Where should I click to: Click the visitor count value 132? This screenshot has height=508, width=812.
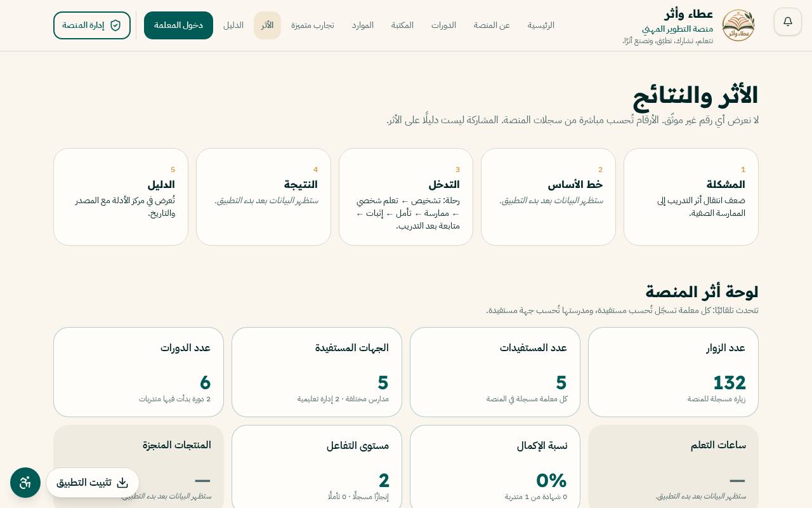click(730, 383)
